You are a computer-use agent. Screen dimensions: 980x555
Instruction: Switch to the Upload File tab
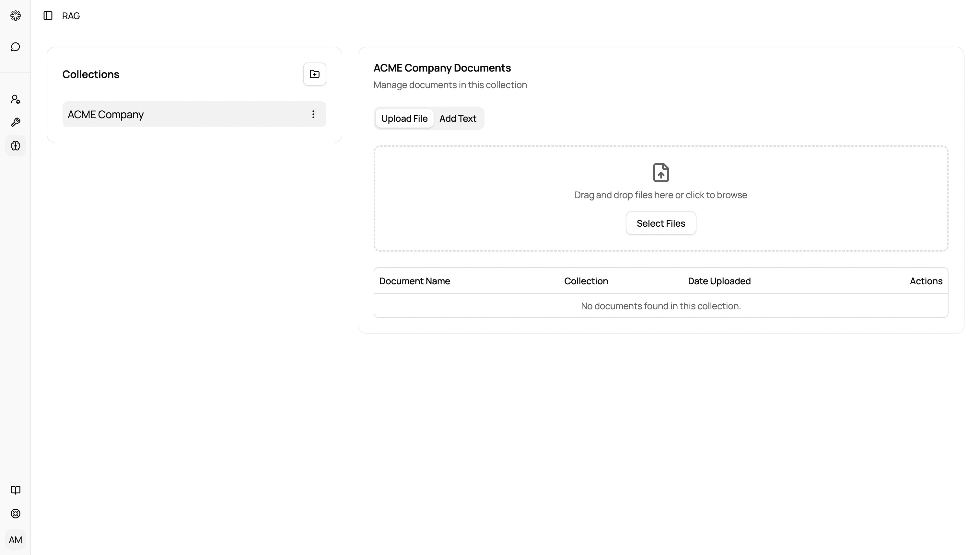(404, 119)
